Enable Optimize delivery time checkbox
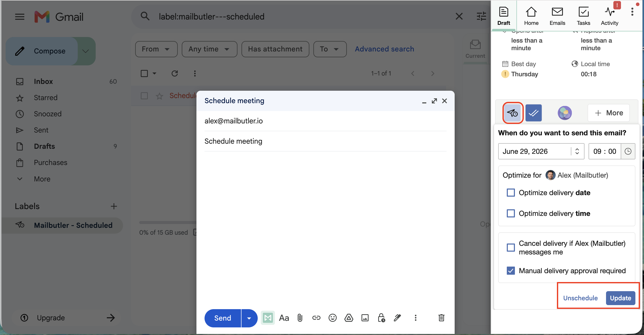 click(x=511, y=213)
